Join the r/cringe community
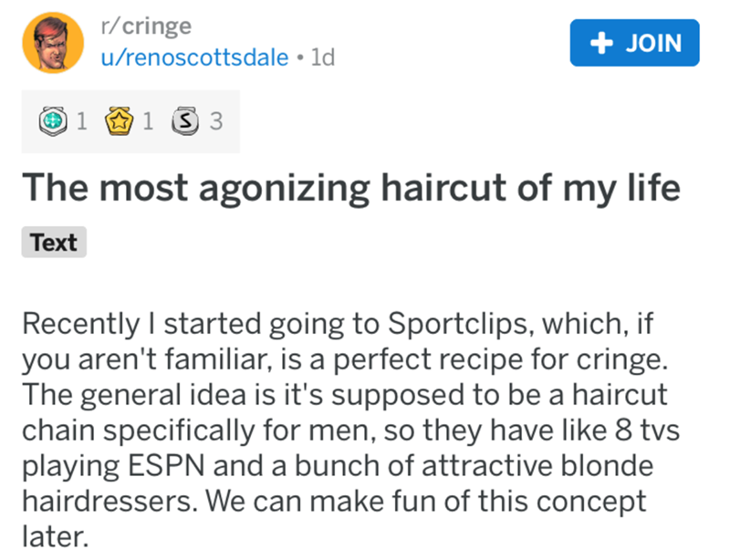The image size is (730, 560). click(x=634, y=43)
